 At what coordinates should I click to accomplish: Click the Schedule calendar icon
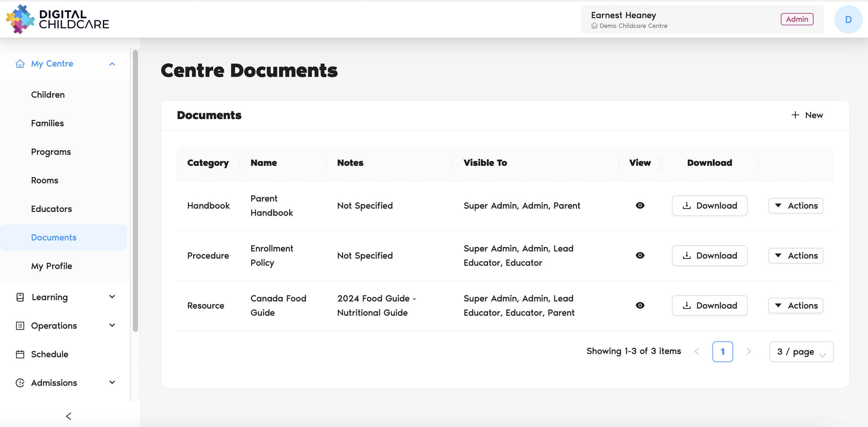point(20,354)
